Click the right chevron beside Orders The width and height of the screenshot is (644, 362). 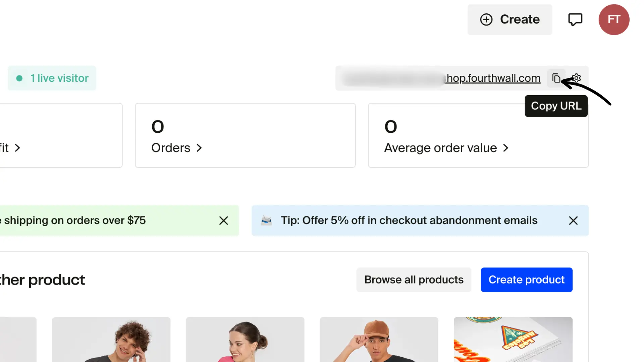pyautogui.click(x=199, y=148)
